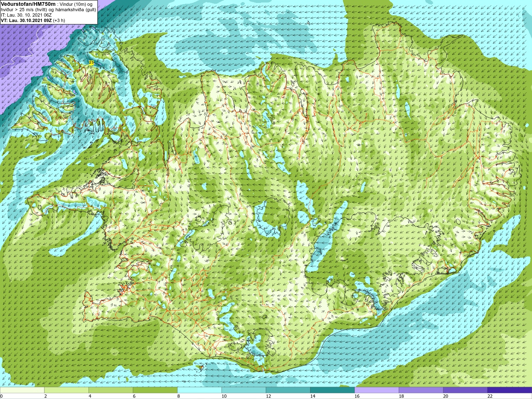The height and width of the screenshot is (399, 532).
Task: Click the yellow 25 maximum gust marker
Action: pos(91,62)
